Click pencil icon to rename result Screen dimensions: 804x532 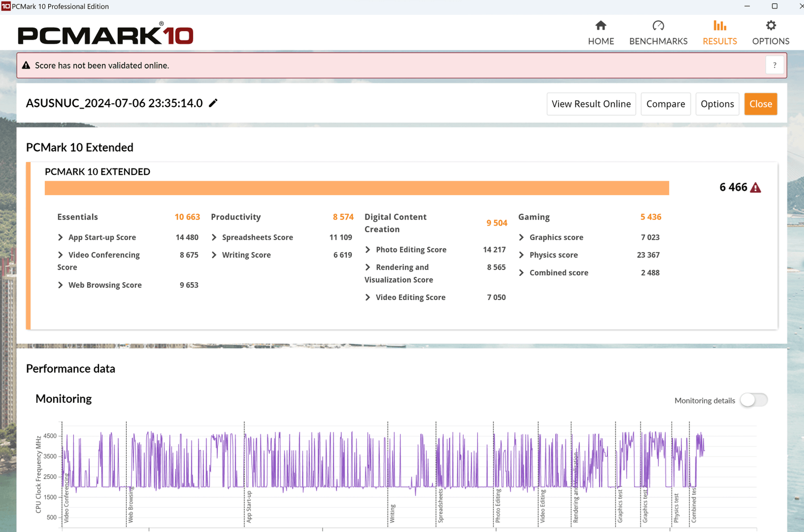213,103
